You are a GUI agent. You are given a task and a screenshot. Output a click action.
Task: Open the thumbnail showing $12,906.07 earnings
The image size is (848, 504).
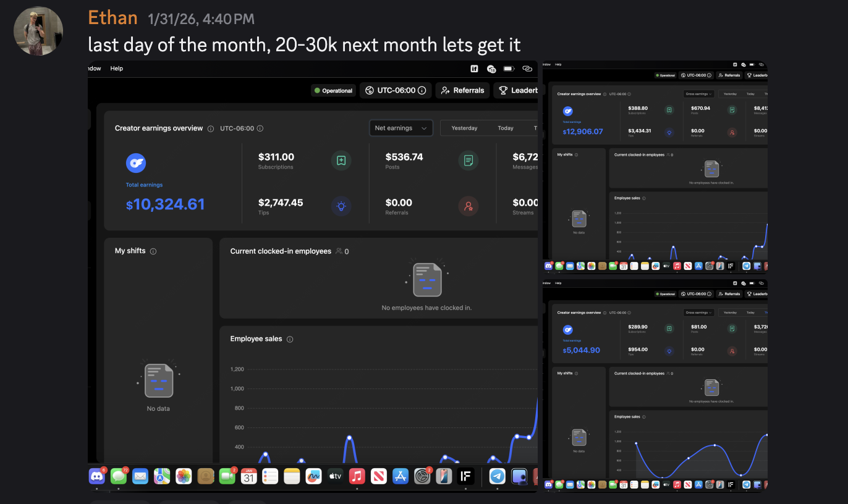pyautogui.click(x=655, y=167)
